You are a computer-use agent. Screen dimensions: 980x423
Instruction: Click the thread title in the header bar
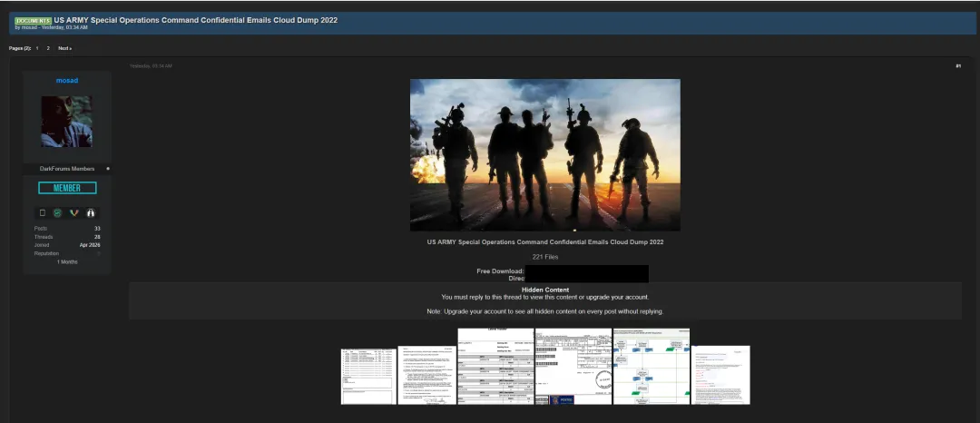click(x=196, y=20)
